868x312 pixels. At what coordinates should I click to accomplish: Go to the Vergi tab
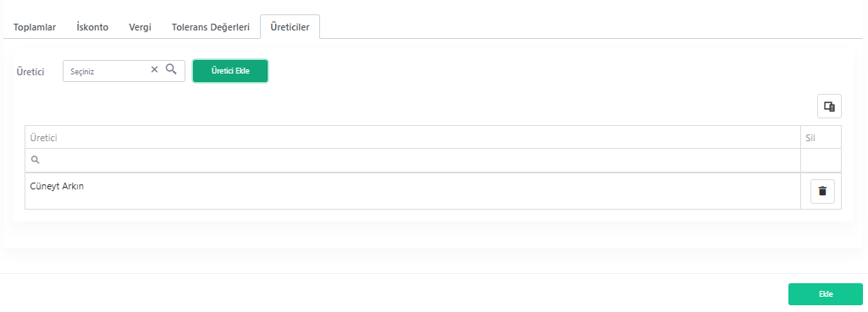(x=140, y=27)
